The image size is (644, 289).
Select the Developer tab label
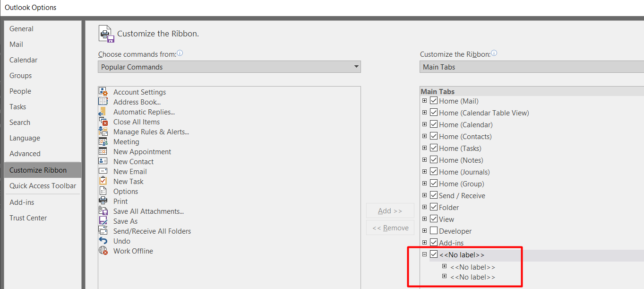(455, 231)
